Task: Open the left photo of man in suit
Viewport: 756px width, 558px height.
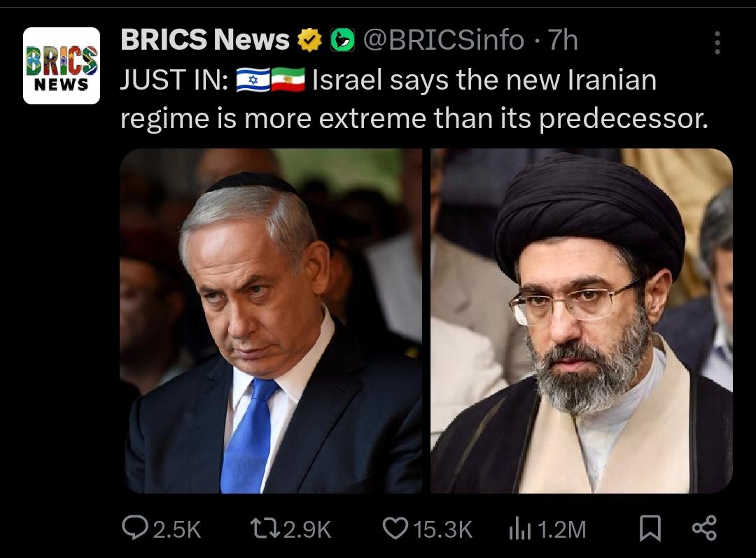Action: pos(270,321)
